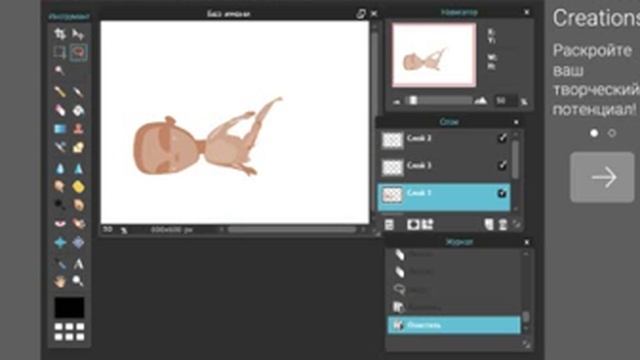640x360 pixels.
Task: Close the History panel
Action: tap(527, 242)
